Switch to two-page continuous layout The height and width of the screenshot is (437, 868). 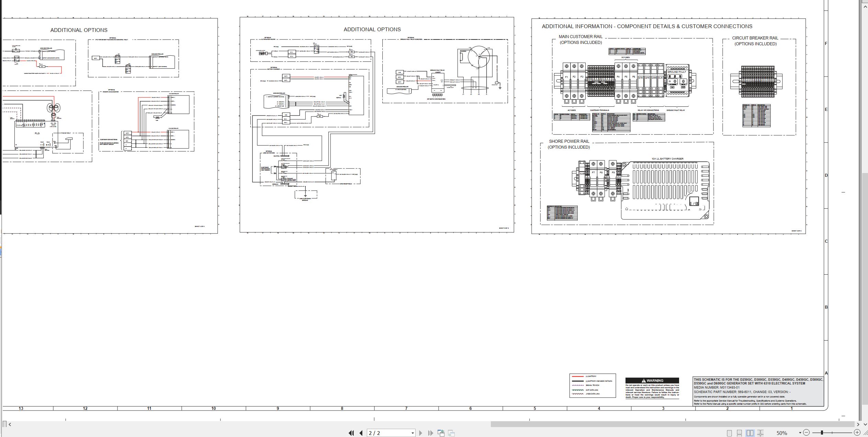(760, 433)
